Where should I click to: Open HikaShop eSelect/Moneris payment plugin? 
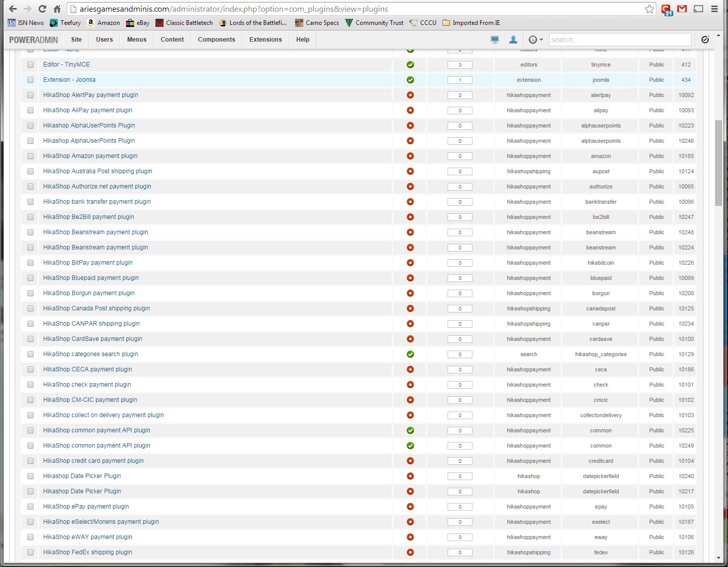pyautogui.click(x=101, y=522)
